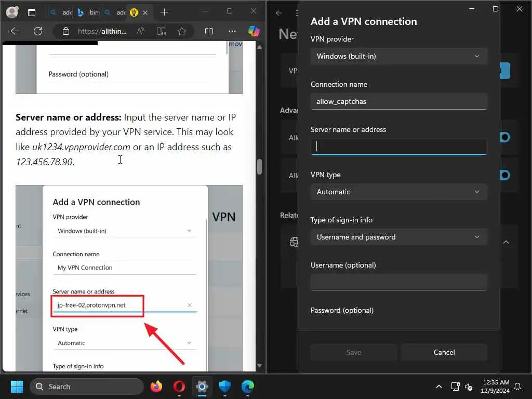Open Edge Settings and more menu
The width and height of the screenshot is (532, 399).
(232, 32)
